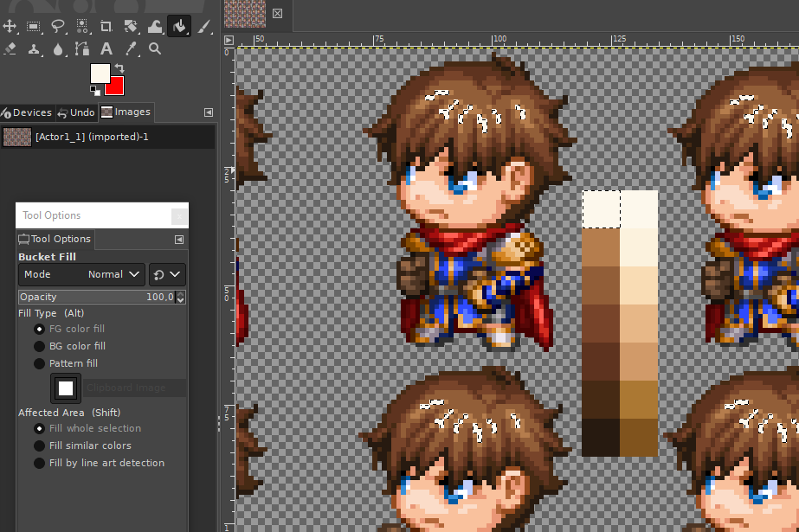
Task: Adjust the Opacity slider
Action: click(97, 297)
